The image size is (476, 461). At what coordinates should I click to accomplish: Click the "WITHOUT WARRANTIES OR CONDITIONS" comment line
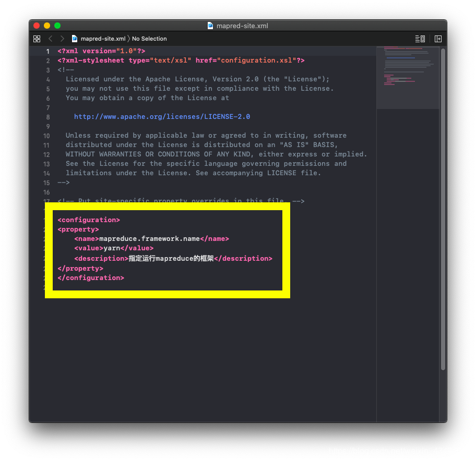click(x=216, y=154)
